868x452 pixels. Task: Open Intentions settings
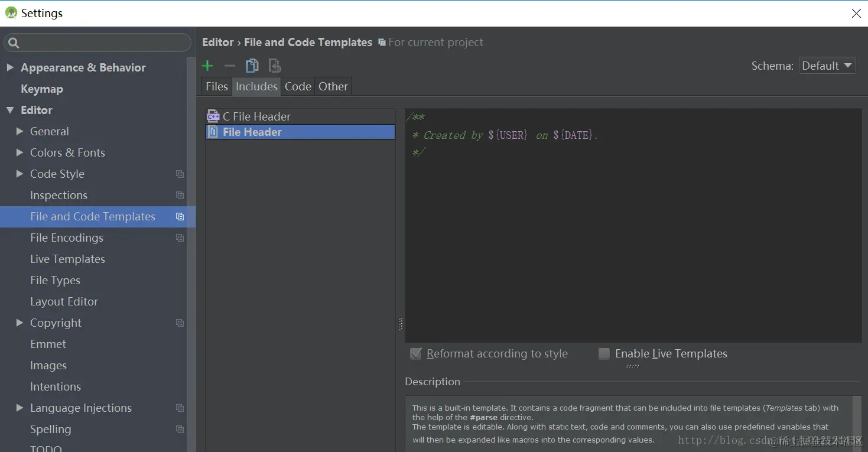[56, 386]
